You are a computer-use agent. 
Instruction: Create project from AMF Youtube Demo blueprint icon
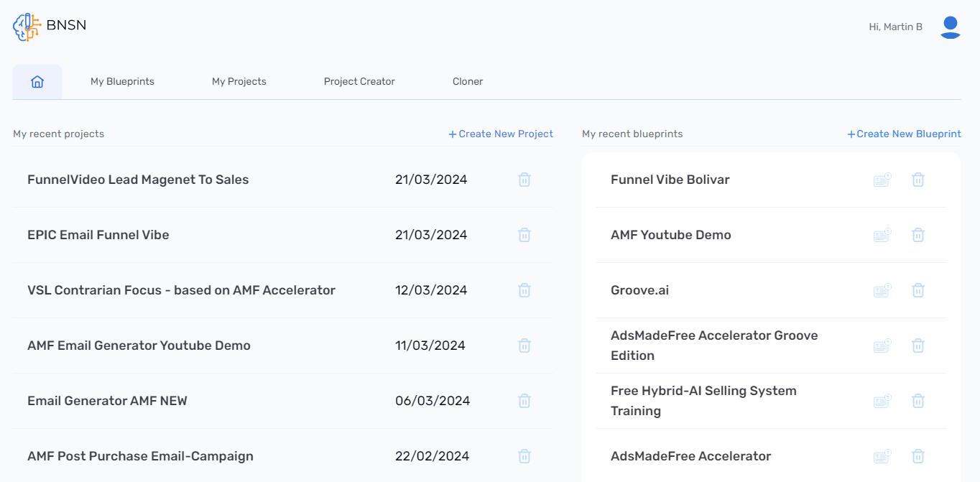coord(882,235)
